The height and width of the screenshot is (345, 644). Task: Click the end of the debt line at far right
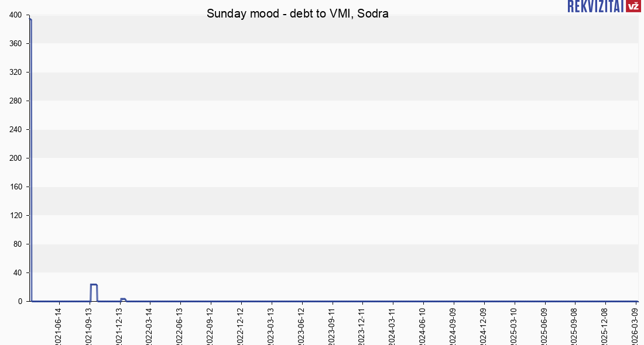[x=637, y=301]
